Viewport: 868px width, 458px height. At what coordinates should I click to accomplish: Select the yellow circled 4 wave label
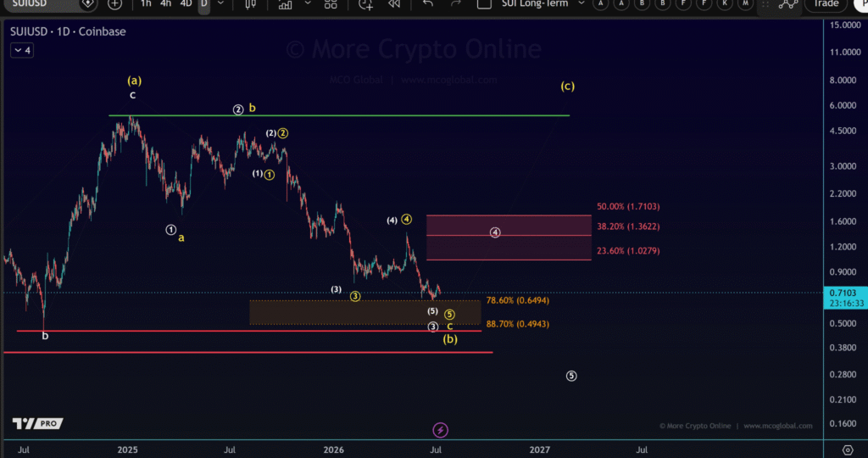pos(406,220)
